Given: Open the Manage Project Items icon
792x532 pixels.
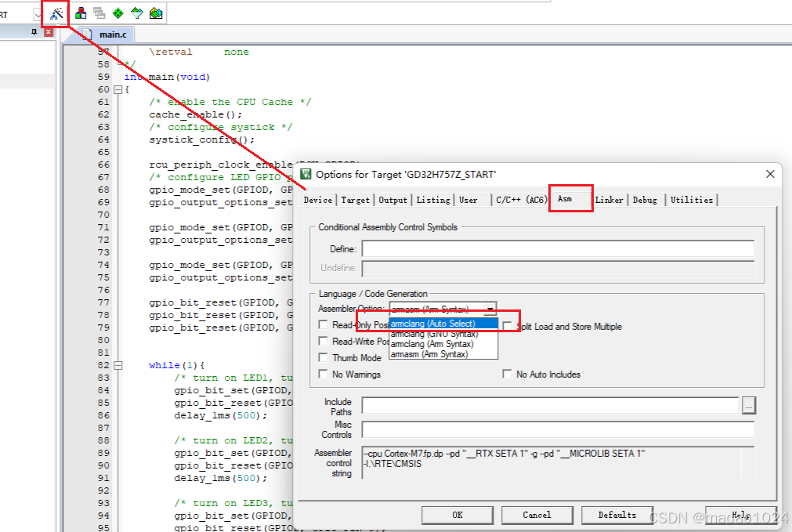Looking at the screenshot, I should 81,13.
